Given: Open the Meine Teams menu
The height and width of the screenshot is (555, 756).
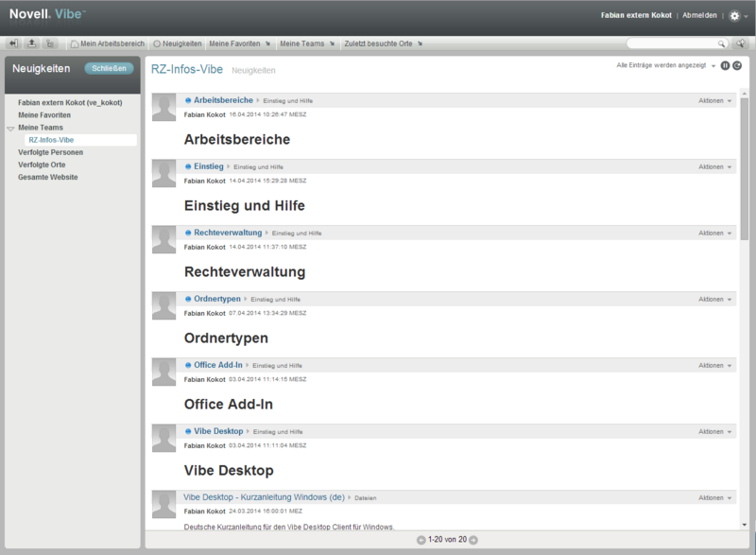Looking at the screenshot, I should (307, 43).
